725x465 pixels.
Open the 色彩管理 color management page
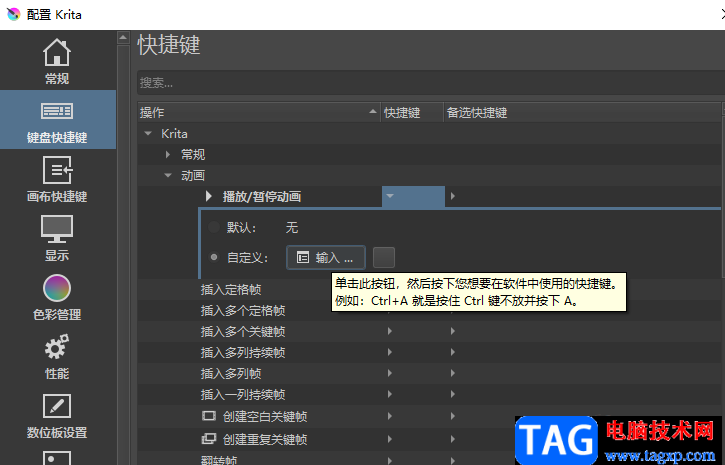point(57,297)
